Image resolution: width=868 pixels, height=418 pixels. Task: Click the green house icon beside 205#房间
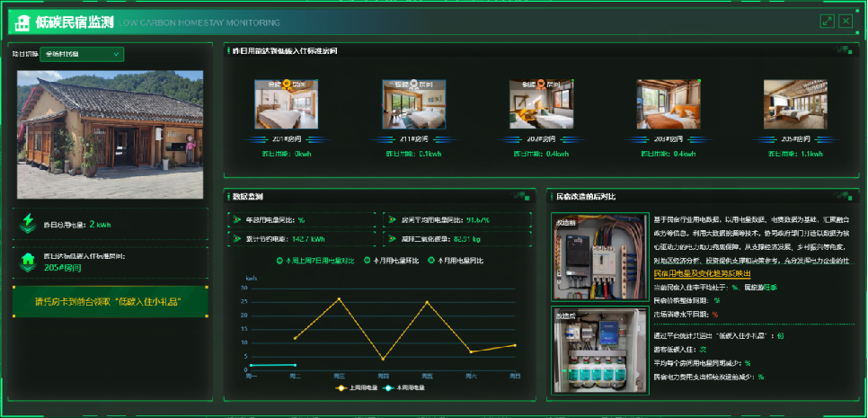pyautogui.click(x=28, y=261)
